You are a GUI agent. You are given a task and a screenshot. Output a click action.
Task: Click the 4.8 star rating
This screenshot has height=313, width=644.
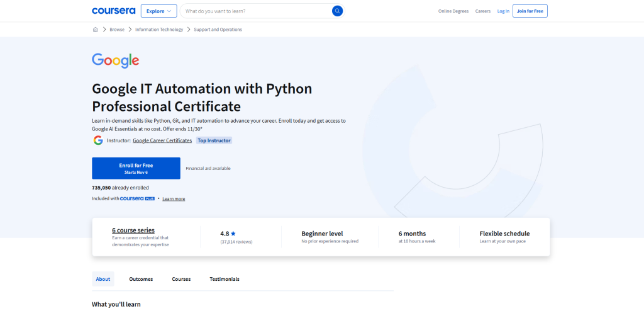click(228, 234)
